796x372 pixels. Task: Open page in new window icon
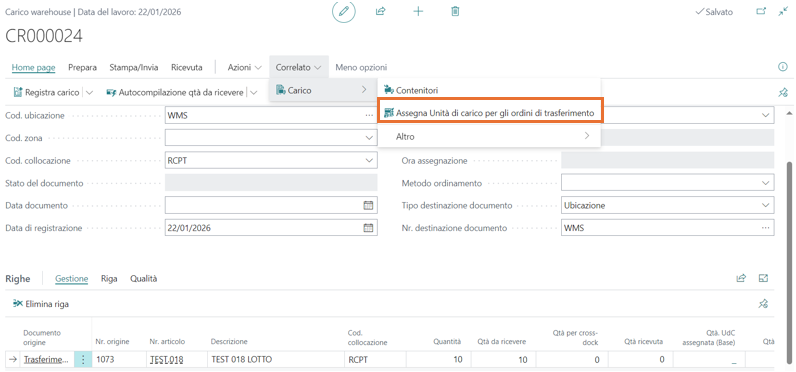click(x=760, y=11)
